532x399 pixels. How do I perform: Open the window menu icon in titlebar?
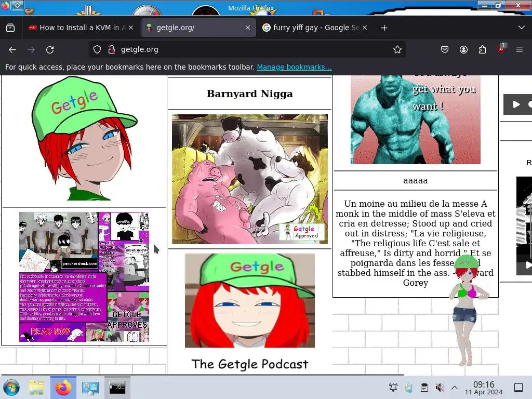[5, 6]
